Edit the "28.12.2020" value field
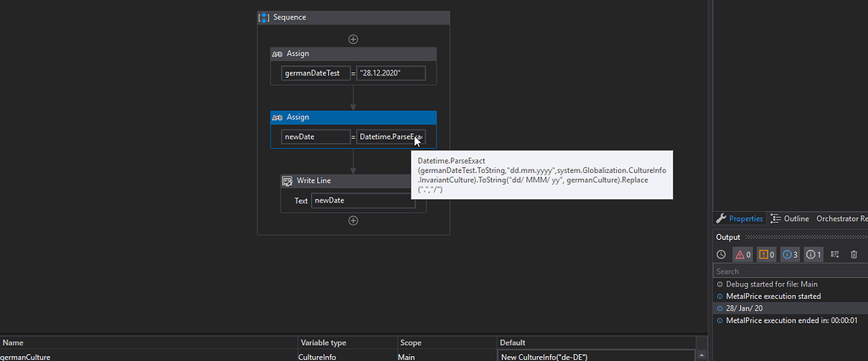The height and width of the screenshot is (361, 868). [x=391, y=73]
